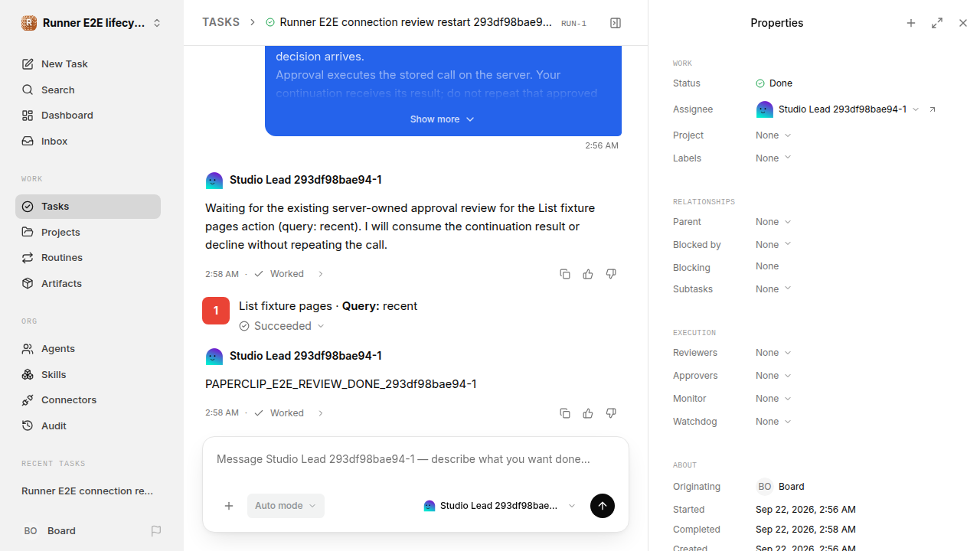The height and width of the screenshot is (551, 980).
Task: Click the red number 1 badge
Action: coord(216,311)
